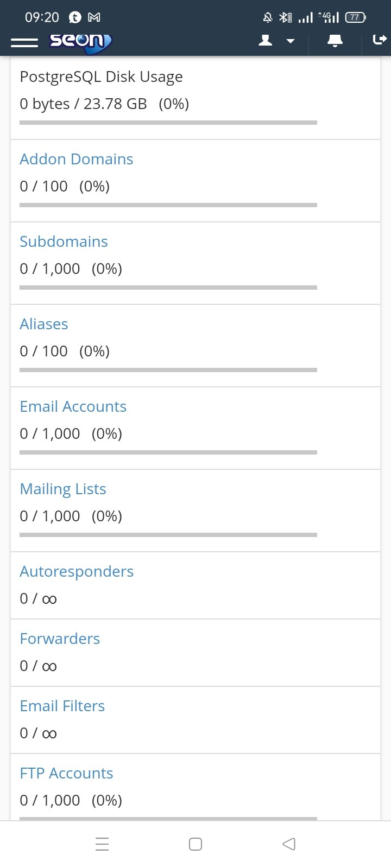Tap the Seon logo in header

pos(80,42)
